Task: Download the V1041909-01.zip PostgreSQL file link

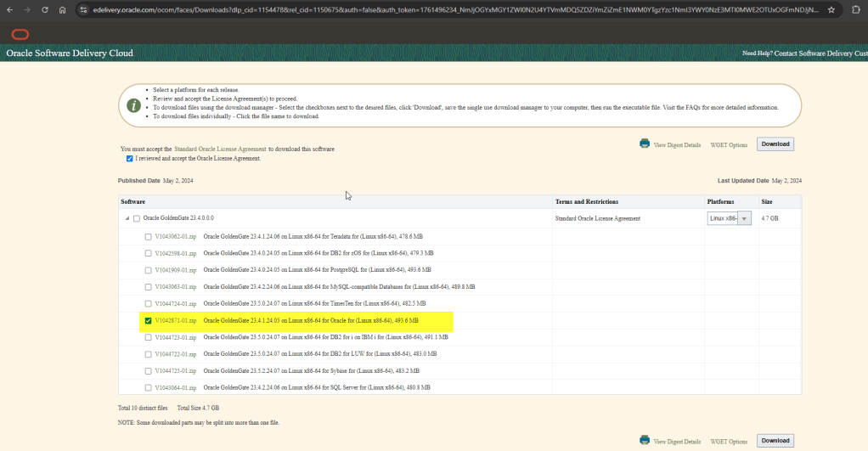Action: pyautogui.click(x=176, y=270)
